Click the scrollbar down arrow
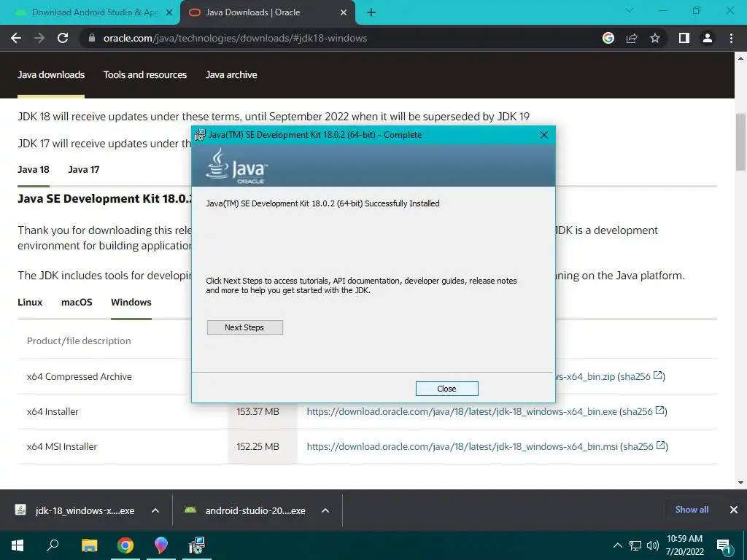Screen dimensions: 747x560 point(740,483)
